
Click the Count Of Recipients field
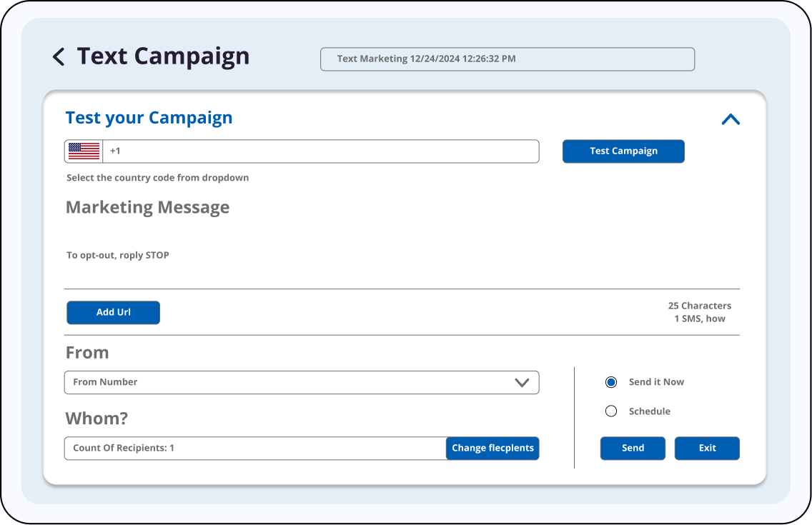pos(255,449)
